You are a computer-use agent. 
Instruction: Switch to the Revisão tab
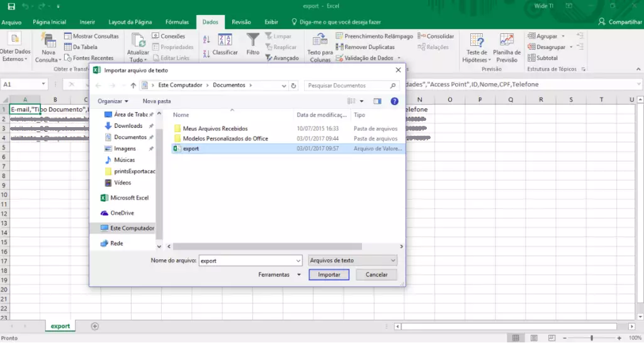241,22
